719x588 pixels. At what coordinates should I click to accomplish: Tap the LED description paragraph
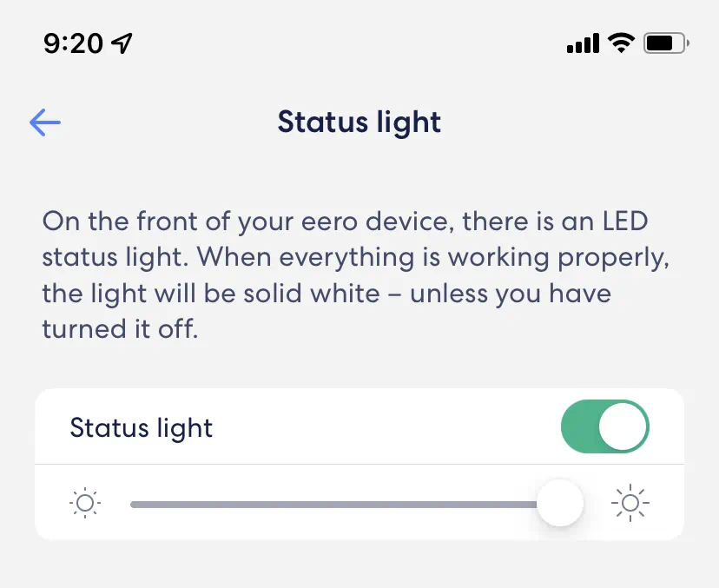pos(347,274)
